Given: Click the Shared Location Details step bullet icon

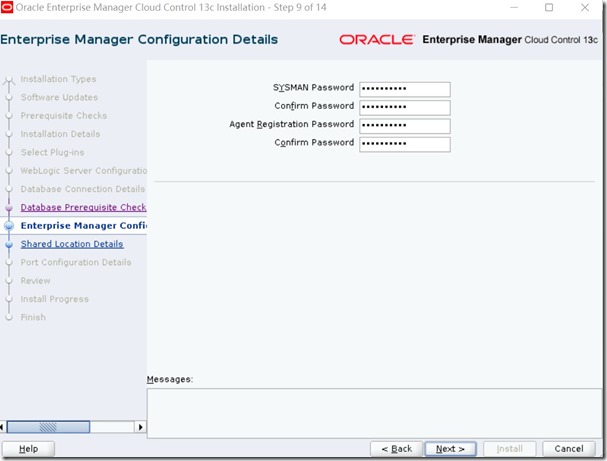Looking at the screenshot, I should coord(9,244).
